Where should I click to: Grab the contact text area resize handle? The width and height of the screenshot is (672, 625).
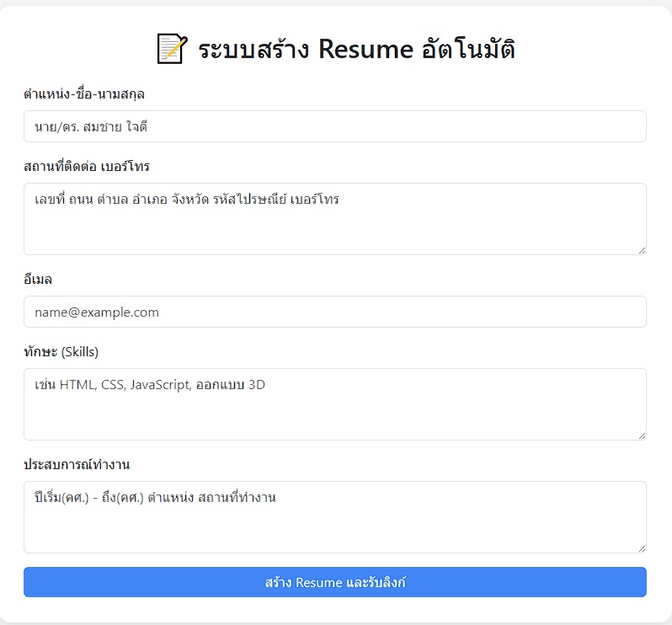tap(642, 249)
